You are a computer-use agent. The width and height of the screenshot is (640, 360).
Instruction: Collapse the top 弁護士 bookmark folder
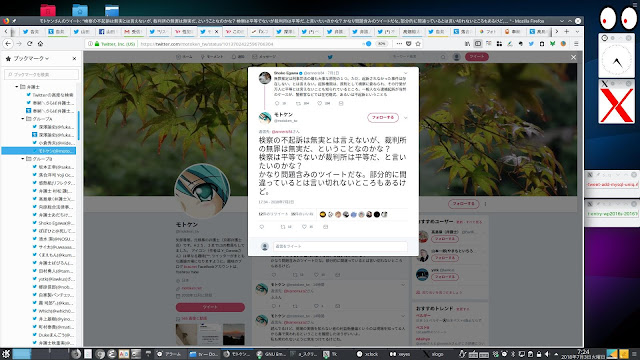pos(17,87)
